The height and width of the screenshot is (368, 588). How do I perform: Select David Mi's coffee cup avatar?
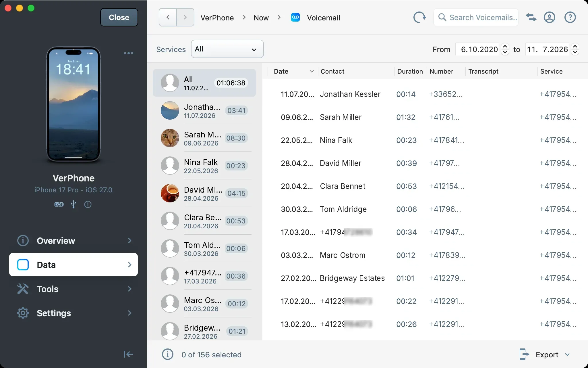[170, 193]
